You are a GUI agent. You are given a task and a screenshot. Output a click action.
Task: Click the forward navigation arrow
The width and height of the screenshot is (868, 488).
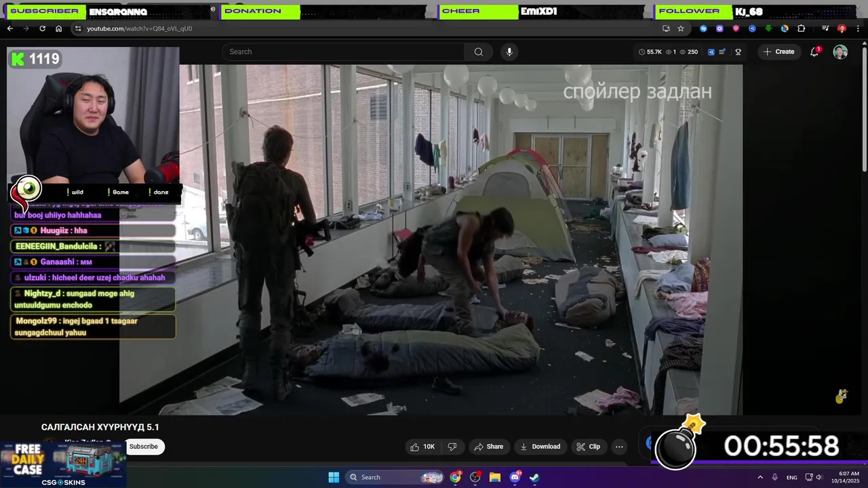point(26,28)
